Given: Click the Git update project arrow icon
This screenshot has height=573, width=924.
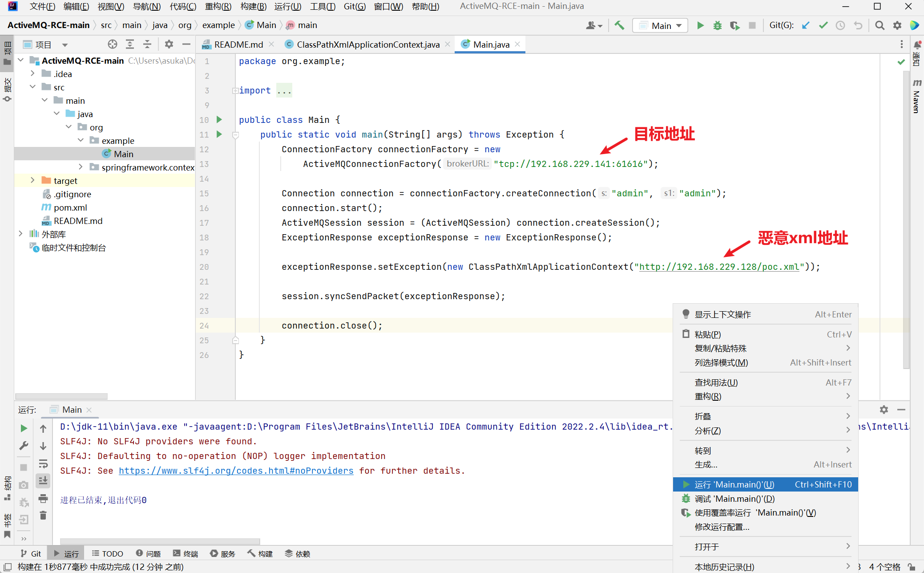Looking at the screenshot, I should [806, 25].
